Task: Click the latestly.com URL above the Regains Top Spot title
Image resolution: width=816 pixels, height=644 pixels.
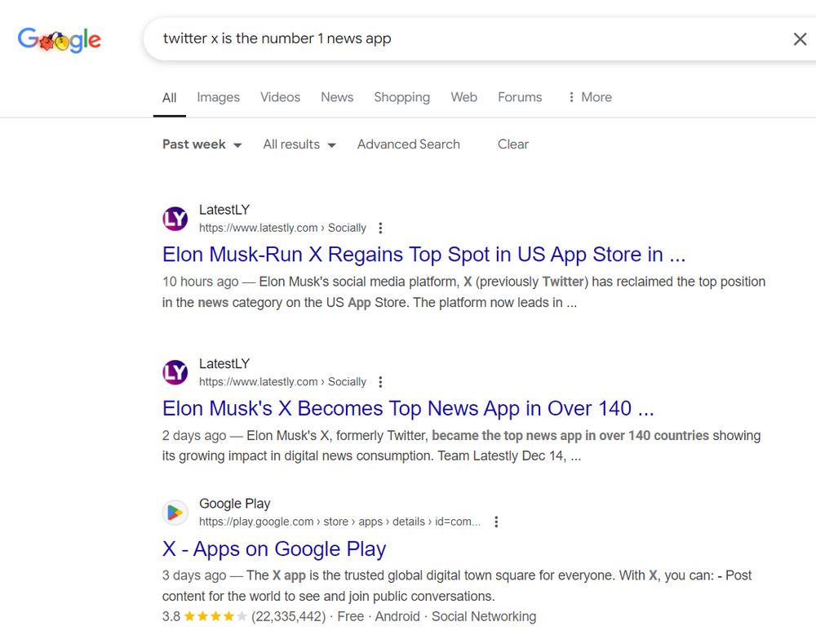Action: tap(282, 228)
